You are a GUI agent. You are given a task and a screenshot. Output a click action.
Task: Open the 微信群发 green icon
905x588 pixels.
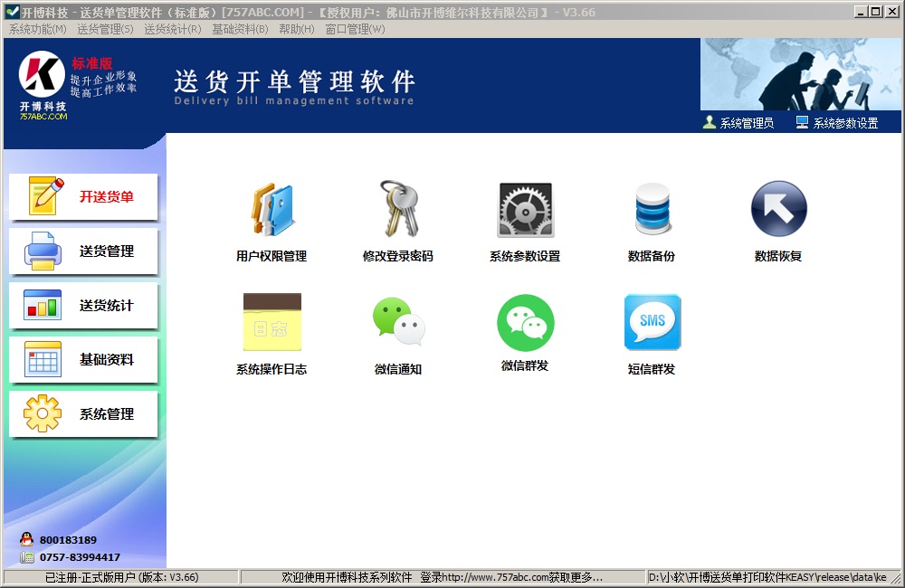pos(525,323)
